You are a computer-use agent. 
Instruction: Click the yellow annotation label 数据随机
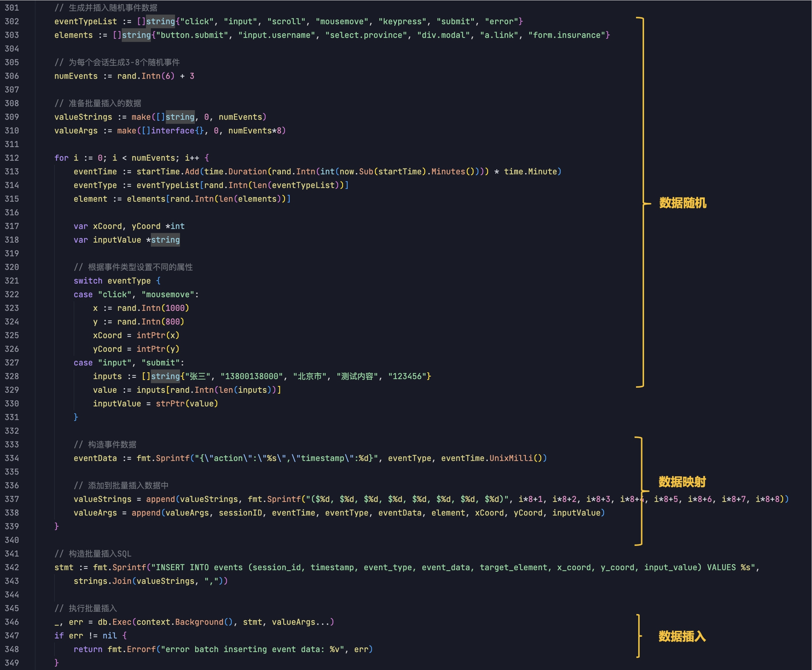683,203
